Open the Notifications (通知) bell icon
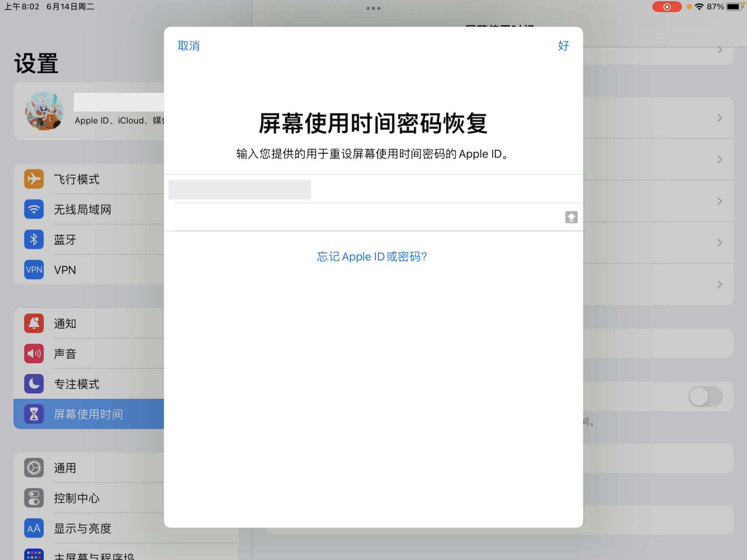747x560 pixels. (34, 323)
